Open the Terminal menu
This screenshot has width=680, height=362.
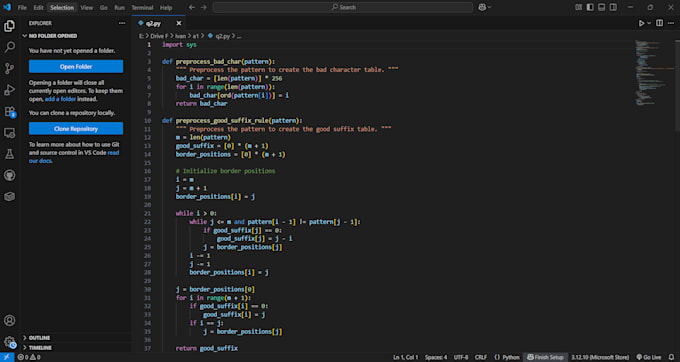point(142,7)
